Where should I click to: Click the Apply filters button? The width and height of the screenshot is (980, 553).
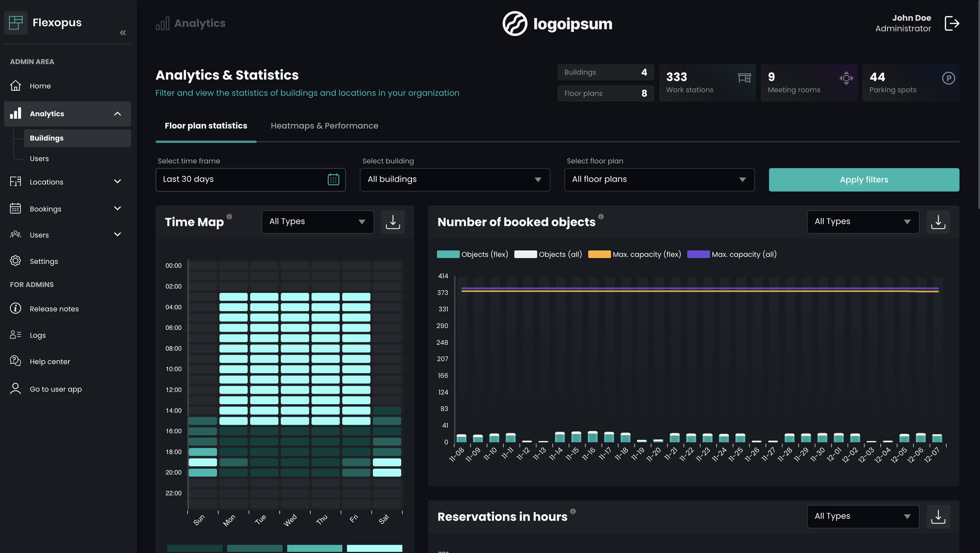click(x=863, y=180)
